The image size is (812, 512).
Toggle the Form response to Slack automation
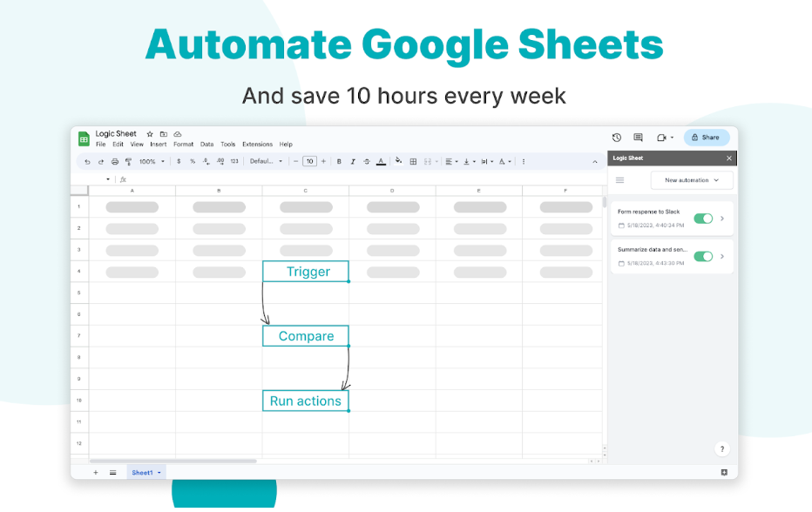coord(703,219)
